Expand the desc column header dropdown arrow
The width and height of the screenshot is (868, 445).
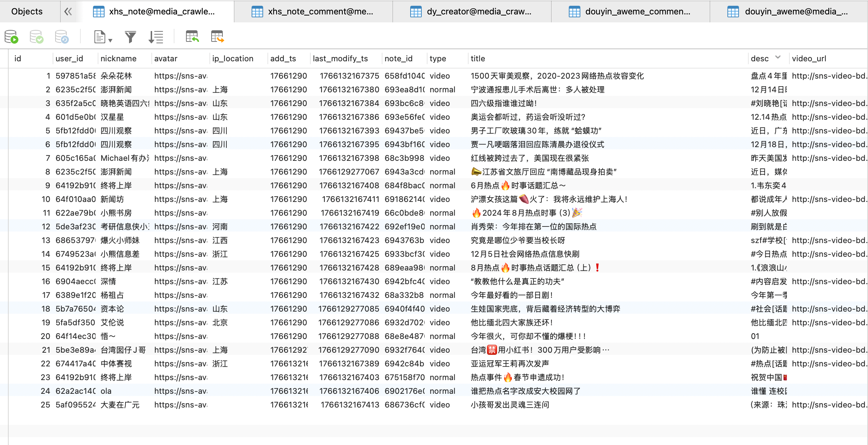point(778,57)
